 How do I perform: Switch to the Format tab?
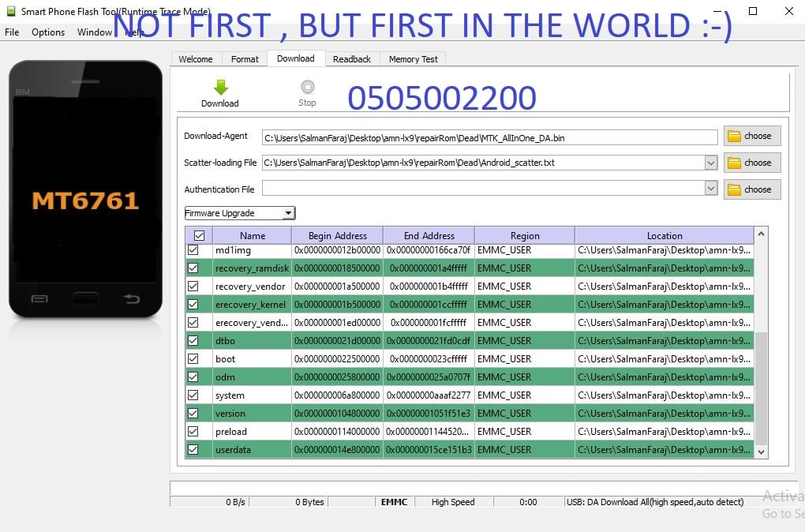[x=245, y=59]
